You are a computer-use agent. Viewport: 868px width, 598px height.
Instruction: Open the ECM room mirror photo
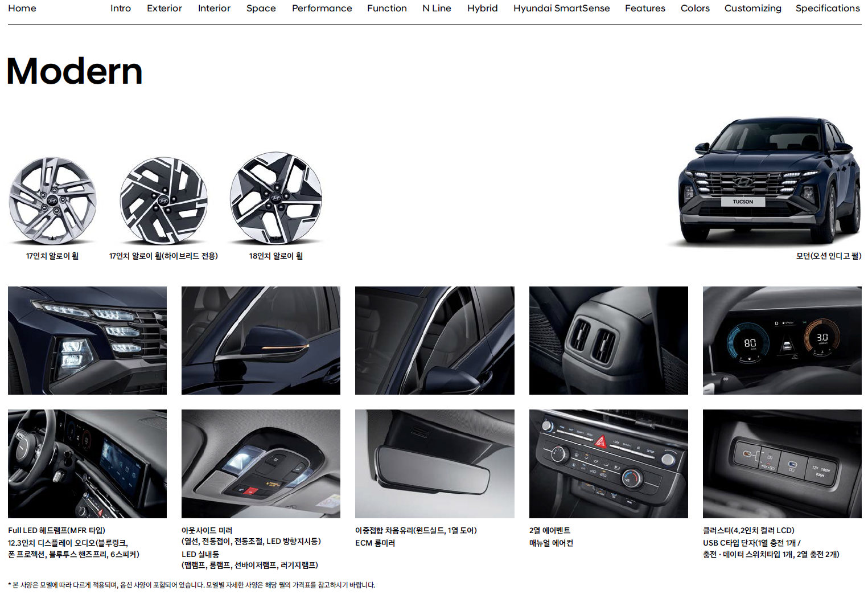tap(435, 464)
